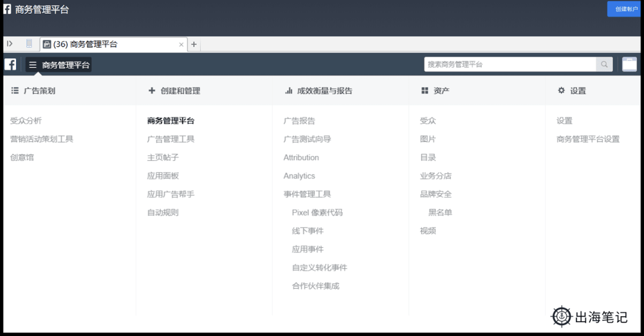Click the search magnifier button
Image resolution: width=644 pixels, height=336 pixels.
(x=604, y=64)
